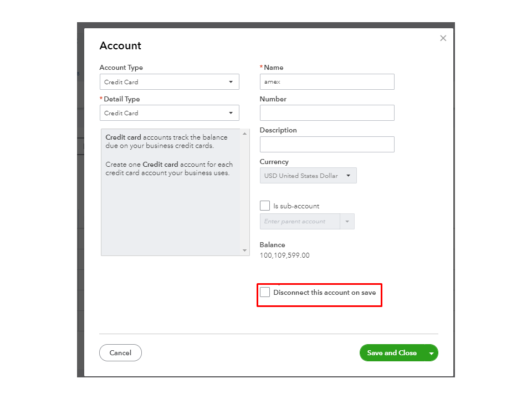
Task: Click the 100,109,599.00 balance amount
Action: pos(284,255)
